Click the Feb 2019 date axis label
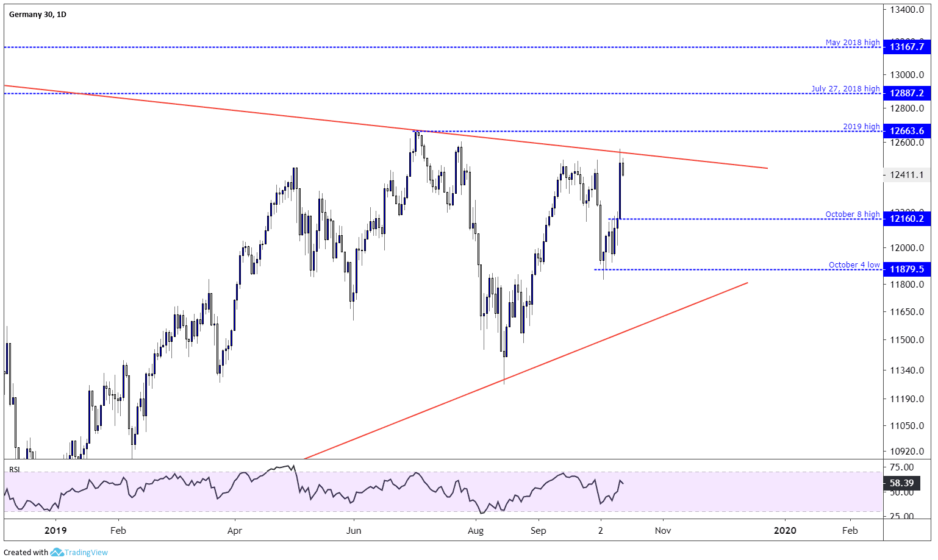This screenshot has width=938, height=560. pyautogui.click(x=118, y=531)
